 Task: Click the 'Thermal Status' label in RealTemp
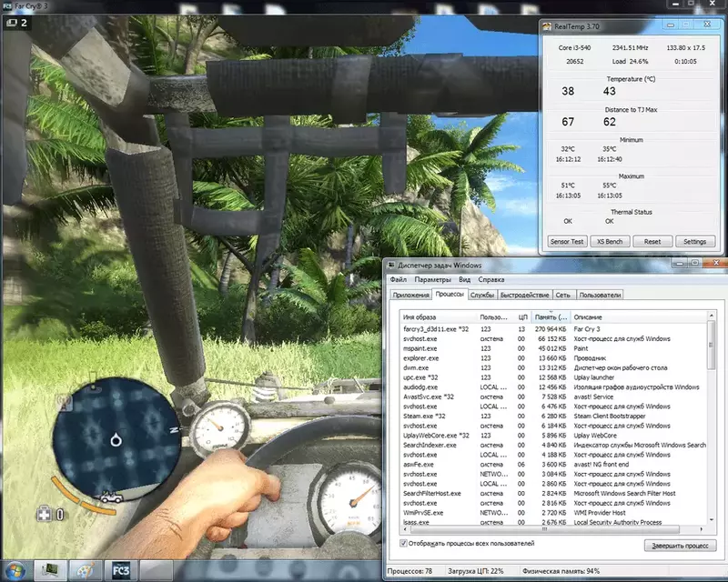click(x=631, y=212)
